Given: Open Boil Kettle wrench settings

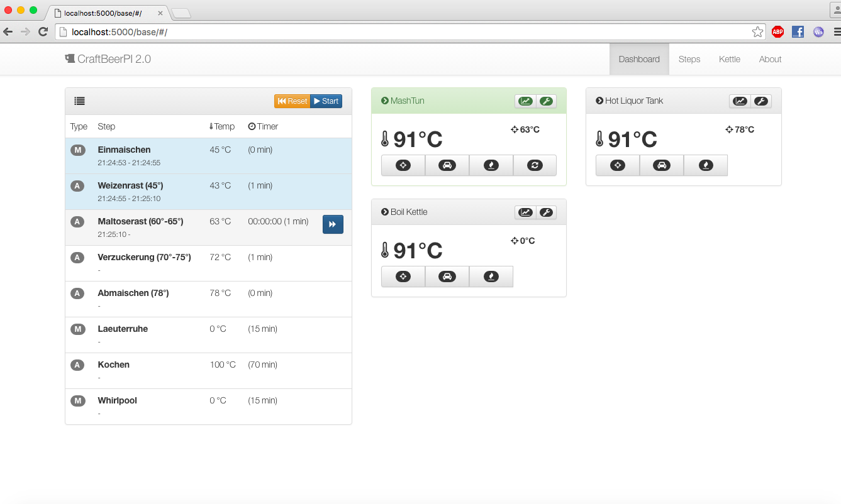Looking at the screenshot, I should [x=546, y=212].
